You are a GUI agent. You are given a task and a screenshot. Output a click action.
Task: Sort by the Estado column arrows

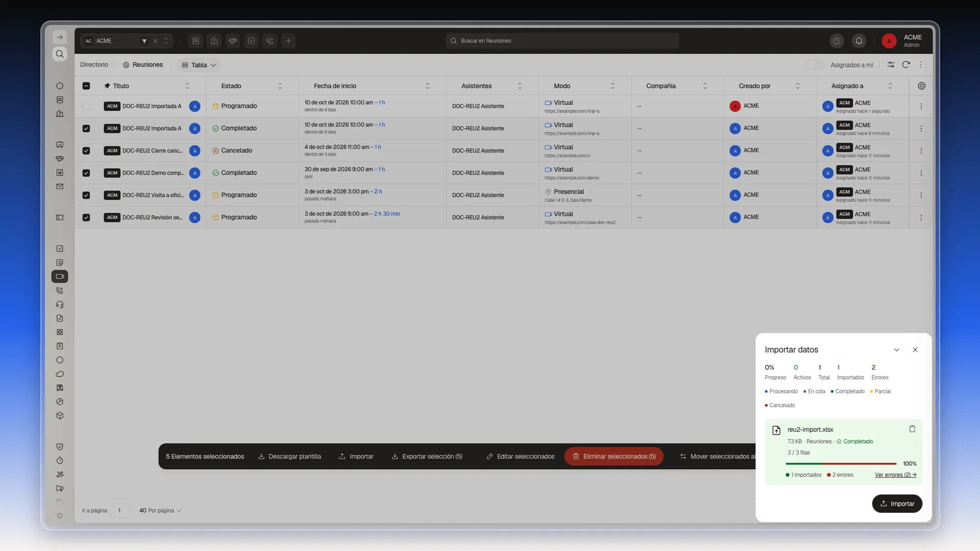280,86
